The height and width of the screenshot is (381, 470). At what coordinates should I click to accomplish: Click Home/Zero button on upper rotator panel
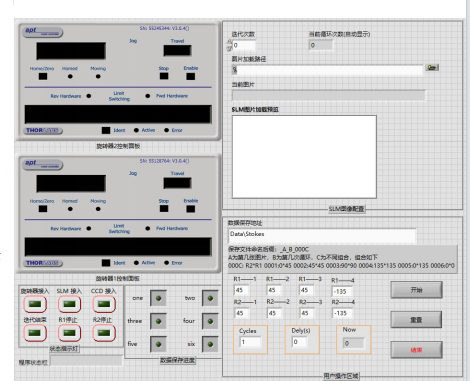(43, 76)
